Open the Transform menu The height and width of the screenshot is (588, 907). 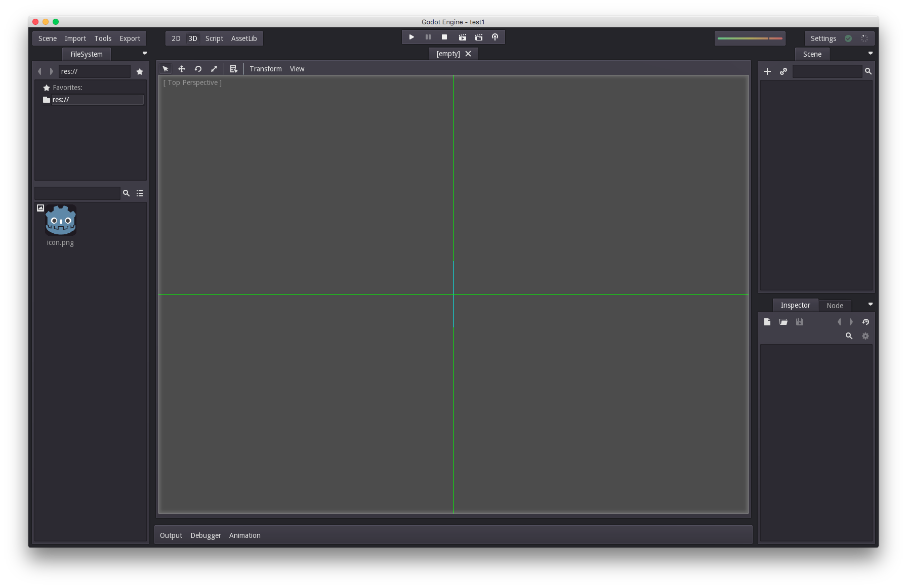pos(266,69)
